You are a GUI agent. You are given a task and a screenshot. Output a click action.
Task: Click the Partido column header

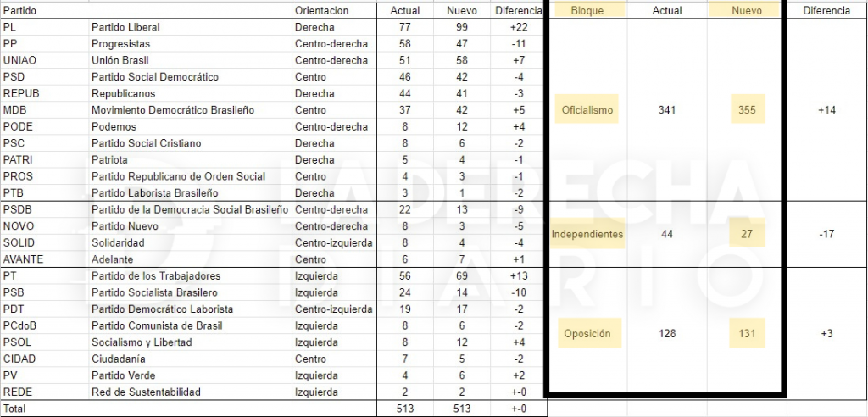coord(20,11)
